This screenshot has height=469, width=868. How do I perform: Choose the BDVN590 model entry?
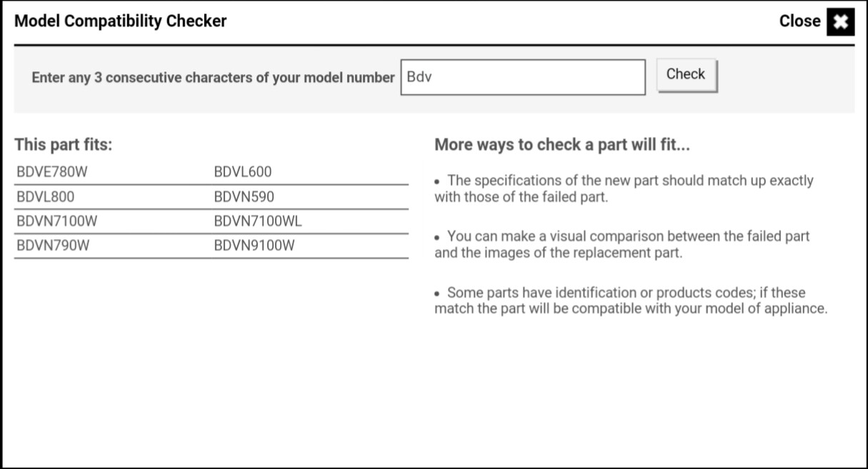point(244,197)
